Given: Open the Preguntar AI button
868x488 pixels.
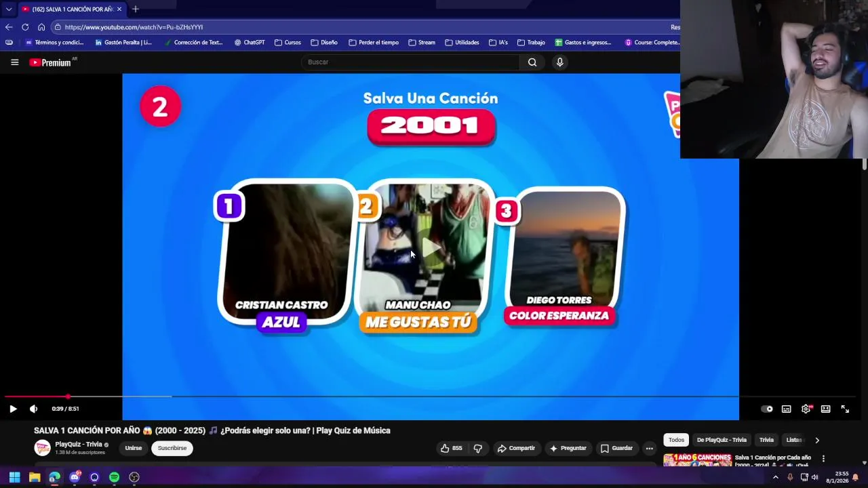Looking at the screenshot, I should coord(568,448).
